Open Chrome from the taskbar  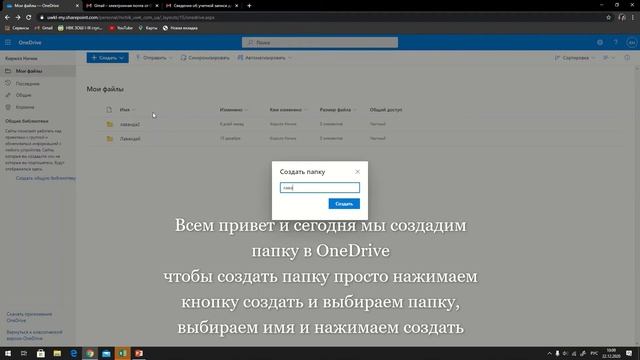(x=90, y=353)
